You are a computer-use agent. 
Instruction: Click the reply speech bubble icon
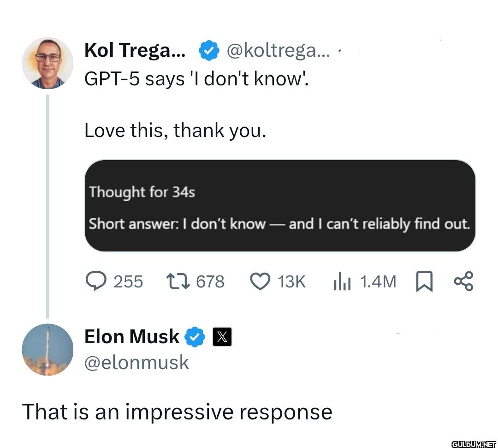pos(95,281)
